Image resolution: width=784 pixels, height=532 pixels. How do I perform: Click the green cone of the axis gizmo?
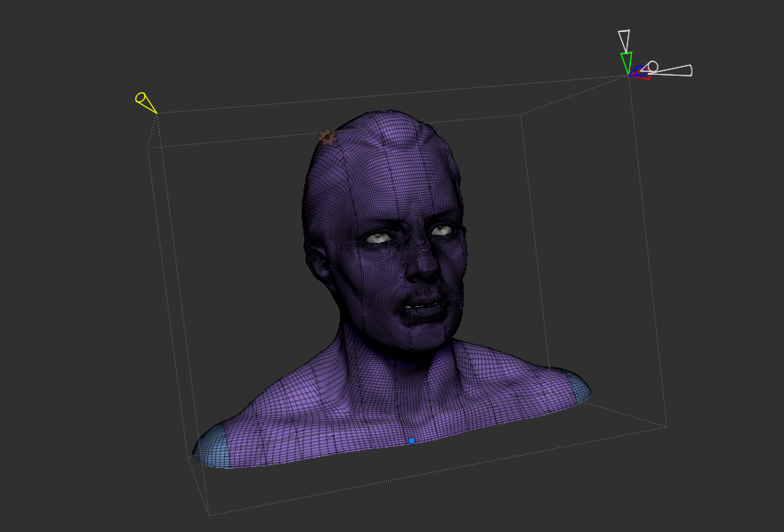click(x=626, y=63)
